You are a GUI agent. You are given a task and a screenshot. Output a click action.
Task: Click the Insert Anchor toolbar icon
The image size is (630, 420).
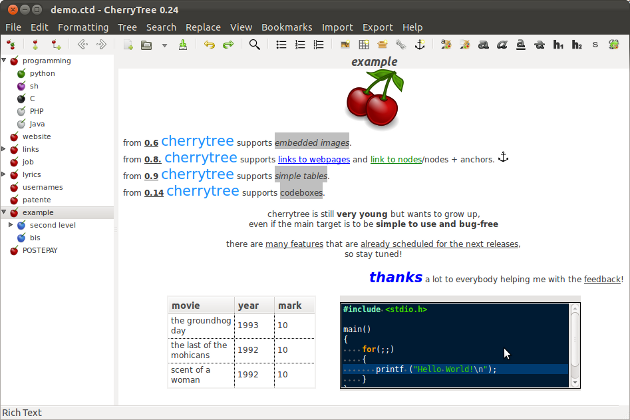point(419,45)
